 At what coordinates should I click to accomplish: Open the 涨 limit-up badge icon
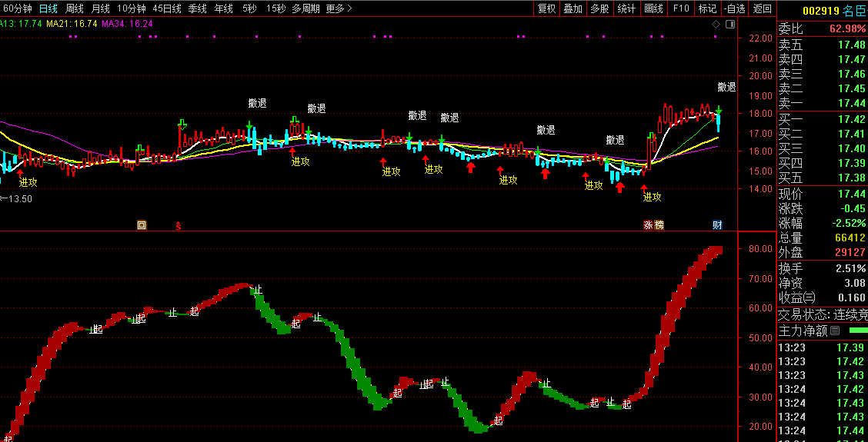[648, 225]
